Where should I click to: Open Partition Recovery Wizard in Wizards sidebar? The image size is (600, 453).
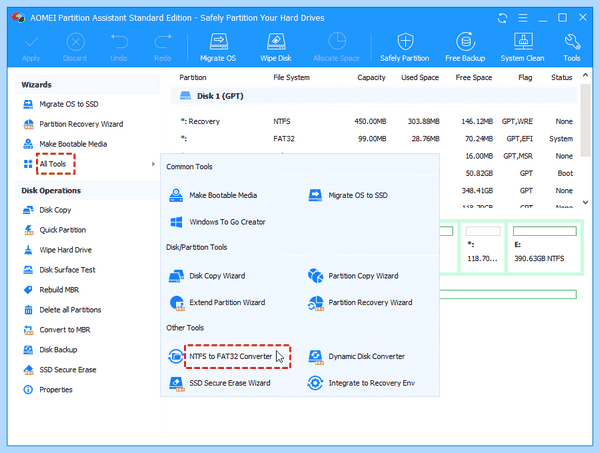tap(81, 124)
